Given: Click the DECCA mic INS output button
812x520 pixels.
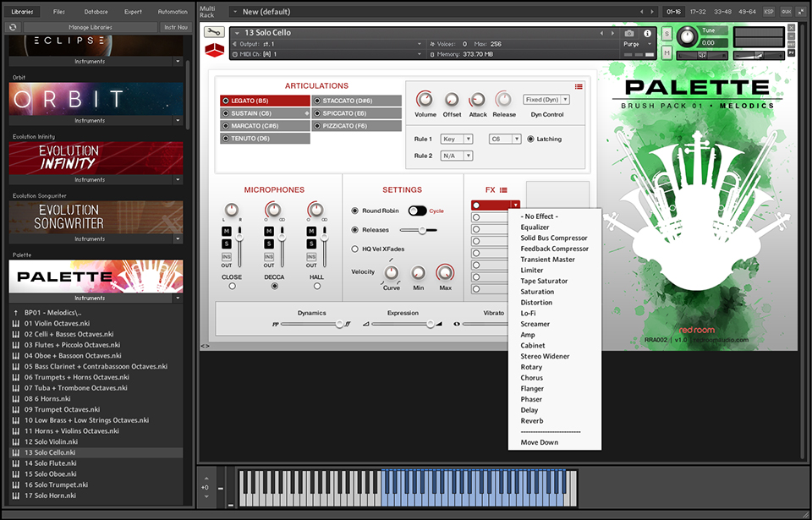Looking at the screenshot, I should 269,257.
